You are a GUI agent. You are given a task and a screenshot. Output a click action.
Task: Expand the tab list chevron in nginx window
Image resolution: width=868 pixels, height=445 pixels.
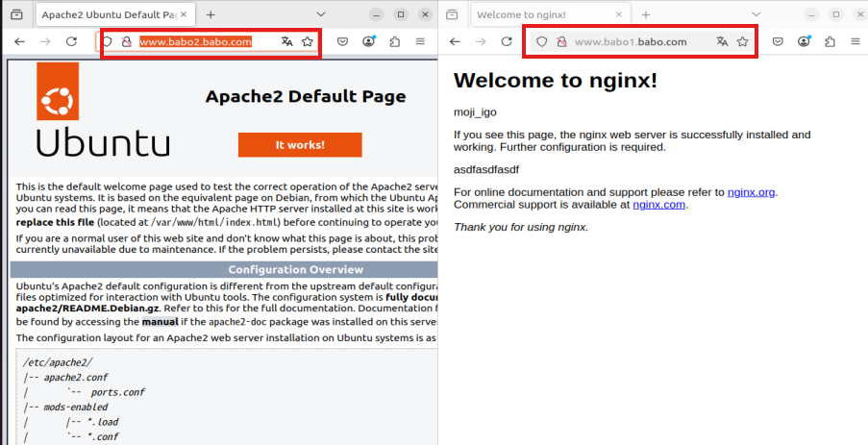pos(756,14)
